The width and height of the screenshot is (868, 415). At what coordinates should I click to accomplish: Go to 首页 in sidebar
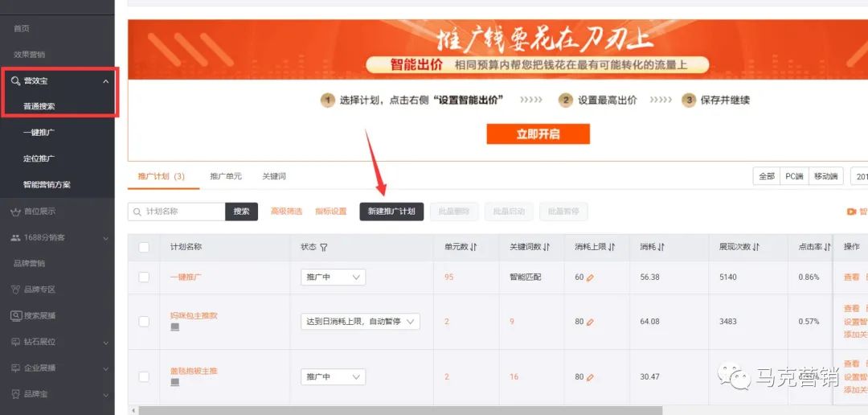(x=22, y=28)
